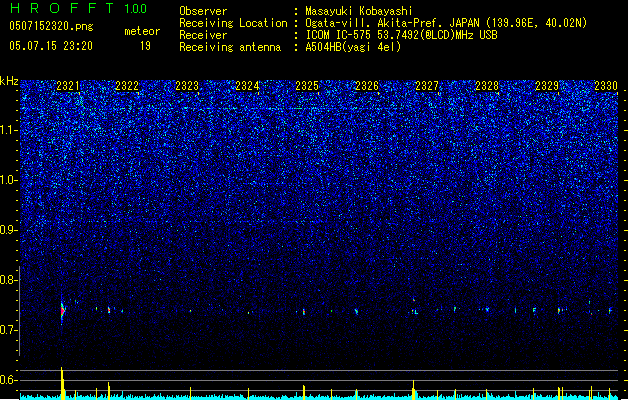The image size is (629, 400).
Task: Select the version number 1.0.0
Action: click(x=136, y=8)
